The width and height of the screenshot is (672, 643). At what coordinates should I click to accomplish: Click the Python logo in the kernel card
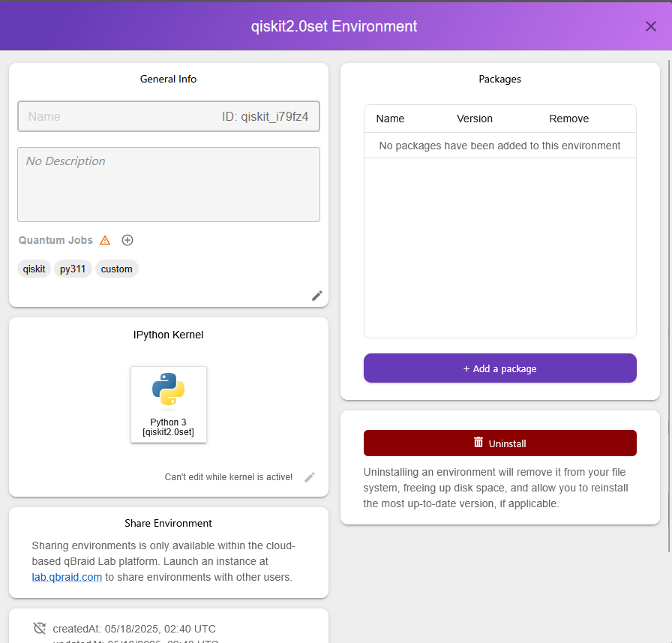[x=169, y=389]
